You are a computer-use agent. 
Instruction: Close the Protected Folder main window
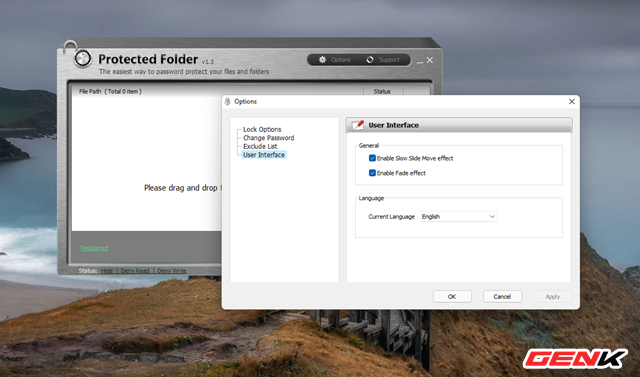click(x=430, y=60)
